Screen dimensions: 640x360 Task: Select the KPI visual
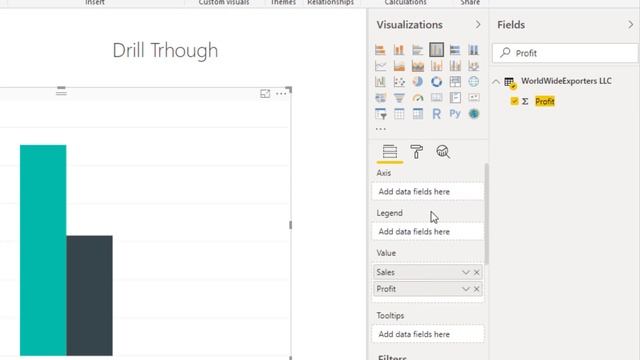coord(473,98)
